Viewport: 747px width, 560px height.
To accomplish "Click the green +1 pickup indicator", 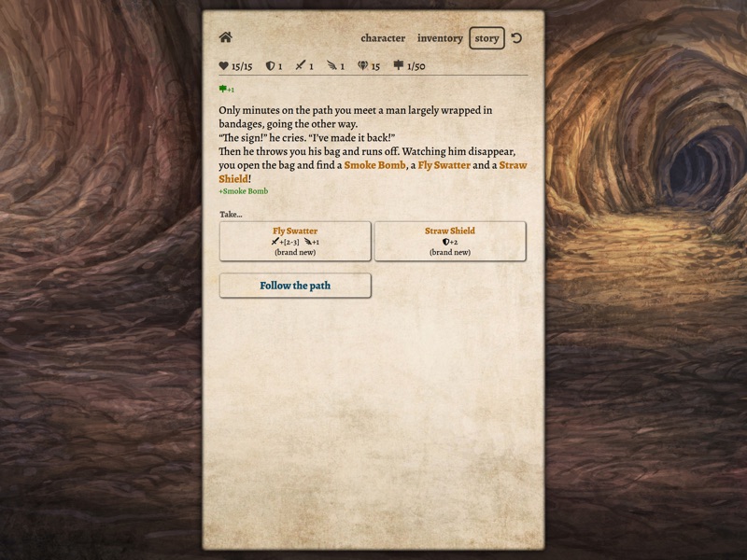I will pos(222,89).
